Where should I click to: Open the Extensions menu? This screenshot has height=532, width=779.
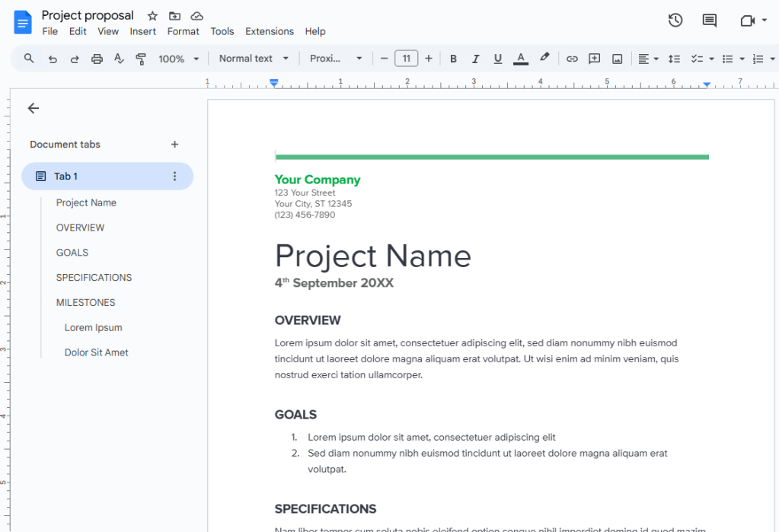click(x=269, y=31)
